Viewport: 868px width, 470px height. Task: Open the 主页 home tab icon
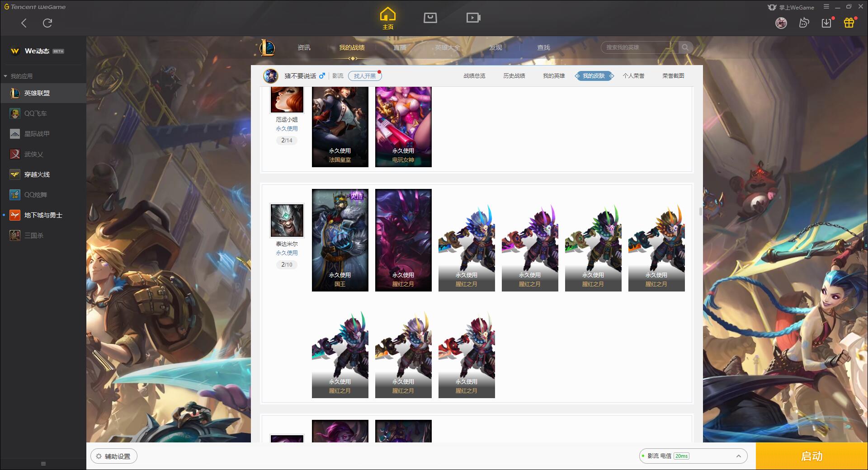387,18
